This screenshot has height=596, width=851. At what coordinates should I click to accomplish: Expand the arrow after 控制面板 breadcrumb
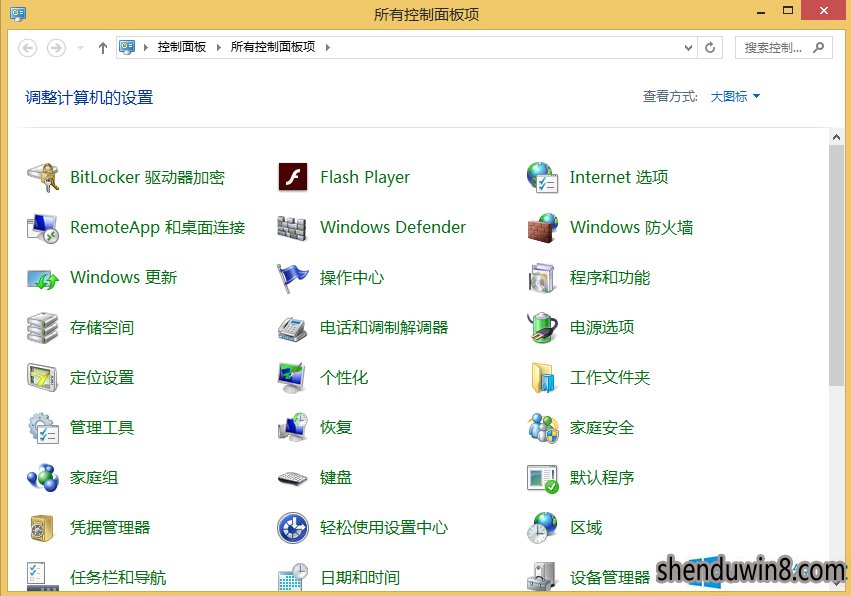pyautogui.click(x=219, y=48)
